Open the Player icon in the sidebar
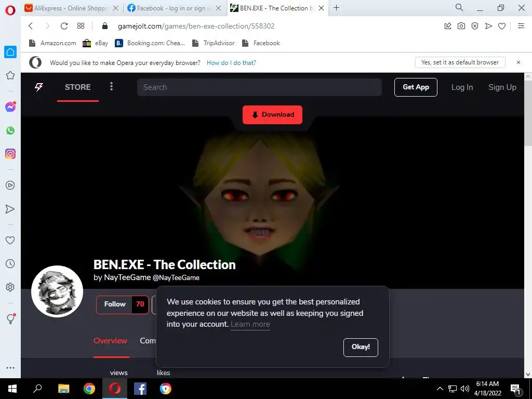The height and width of the screenshot is (399, 532). pyautogui.click(x=10, y=185)
